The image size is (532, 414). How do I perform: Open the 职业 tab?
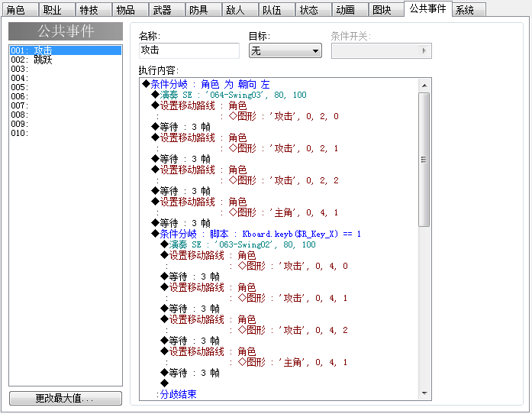click(56, 10)
